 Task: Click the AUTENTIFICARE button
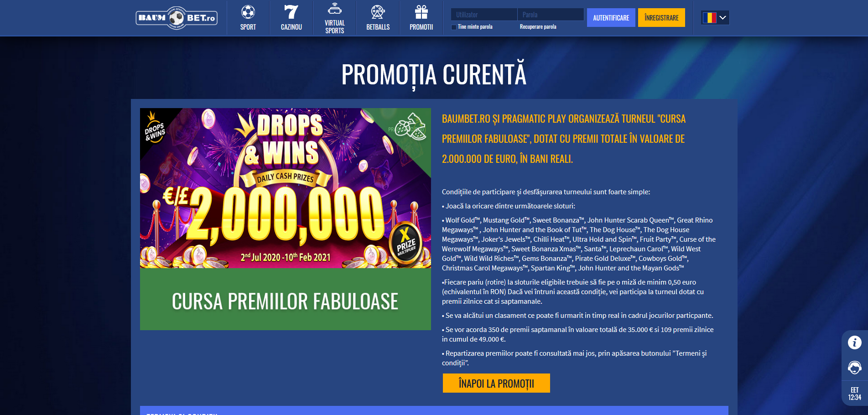[x=611, y=18]
